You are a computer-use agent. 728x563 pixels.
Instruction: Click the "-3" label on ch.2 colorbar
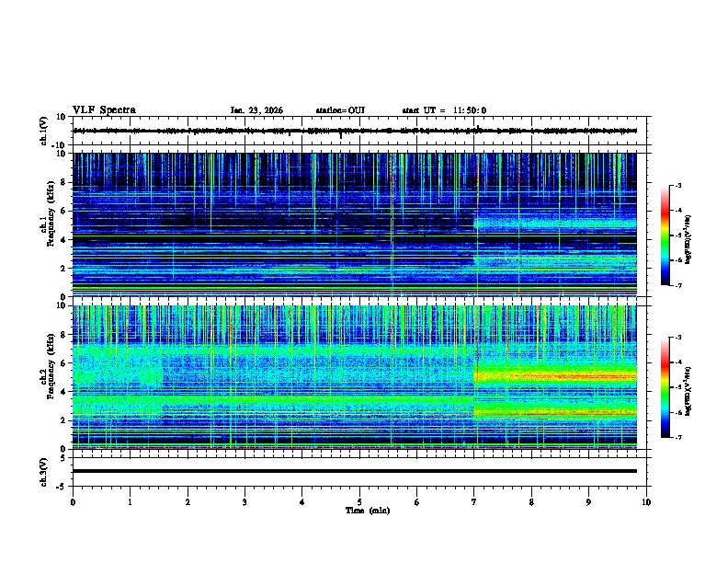point(677,338)
